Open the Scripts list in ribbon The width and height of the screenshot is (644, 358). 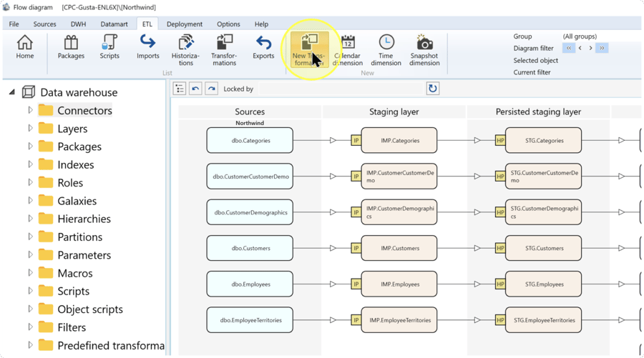[109, 48]
